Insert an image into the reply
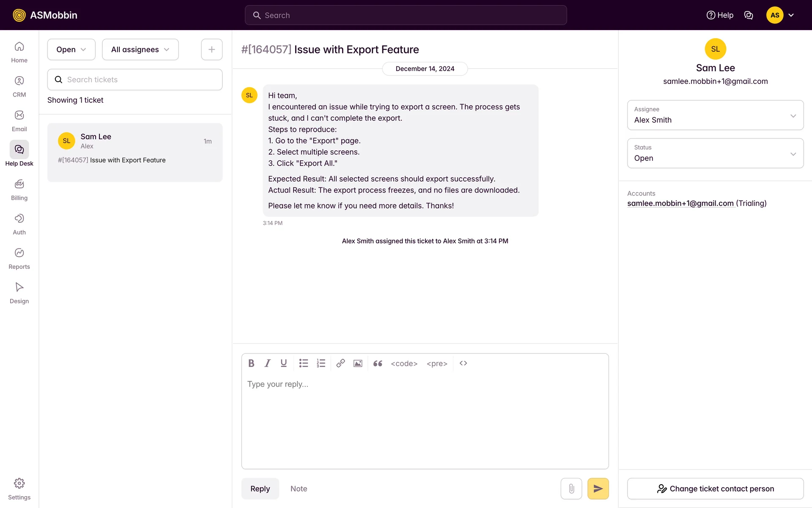 point(358,363)
